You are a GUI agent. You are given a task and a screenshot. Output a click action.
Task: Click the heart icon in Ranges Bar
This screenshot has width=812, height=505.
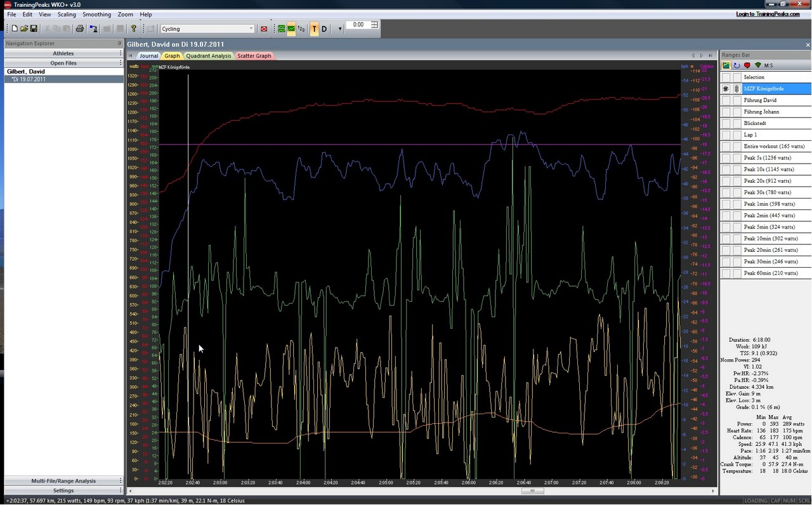click(747, 65)
